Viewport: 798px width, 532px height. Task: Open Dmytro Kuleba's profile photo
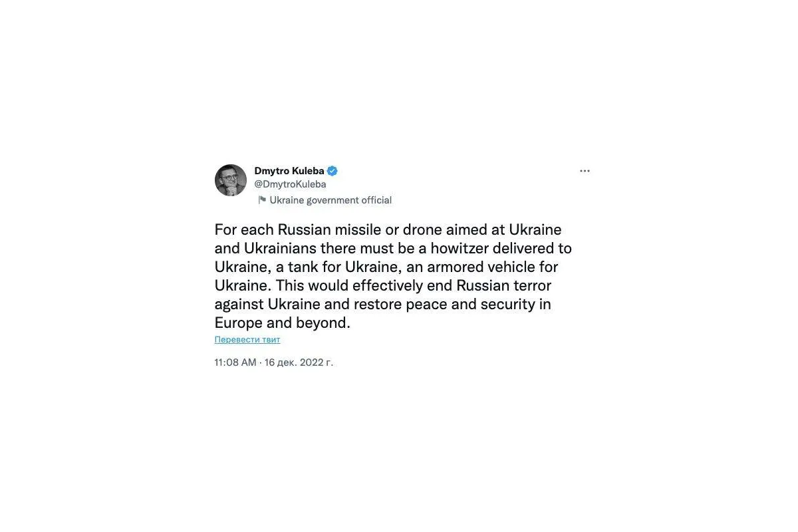(231, 180)
